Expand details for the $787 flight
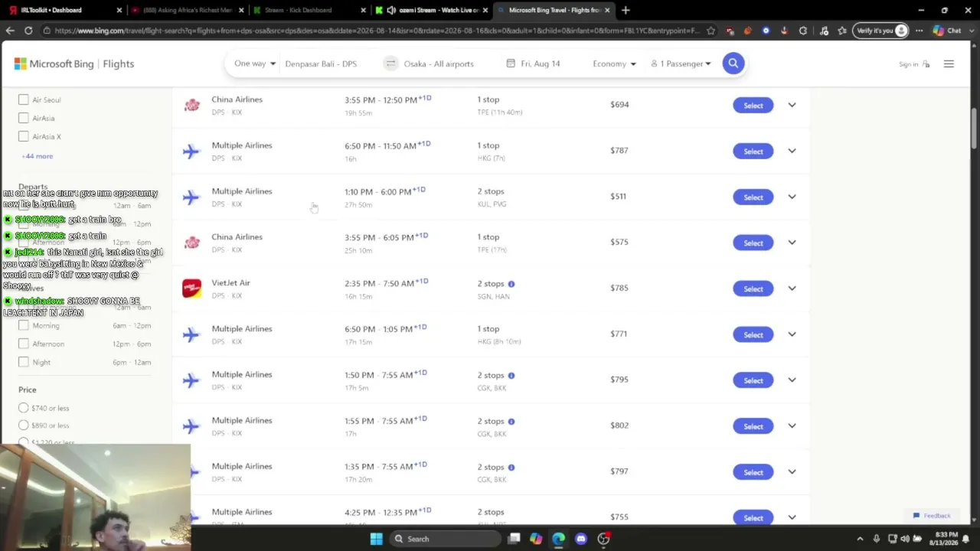The height and width of the screenshot is (551, 980). (x=792, y=151)
